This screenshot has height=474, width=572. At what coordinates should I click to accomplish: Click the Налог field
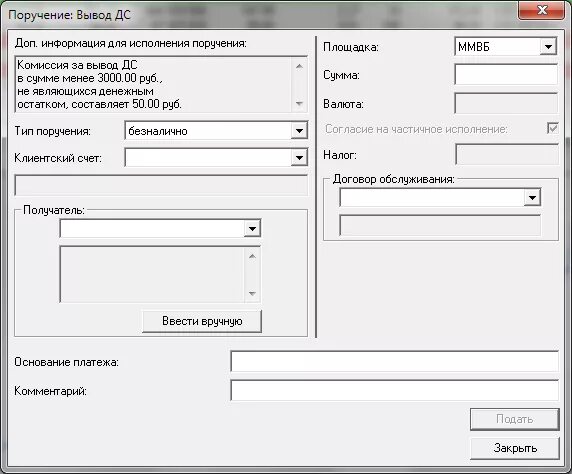pyautogui.click(x=507, y=154)
